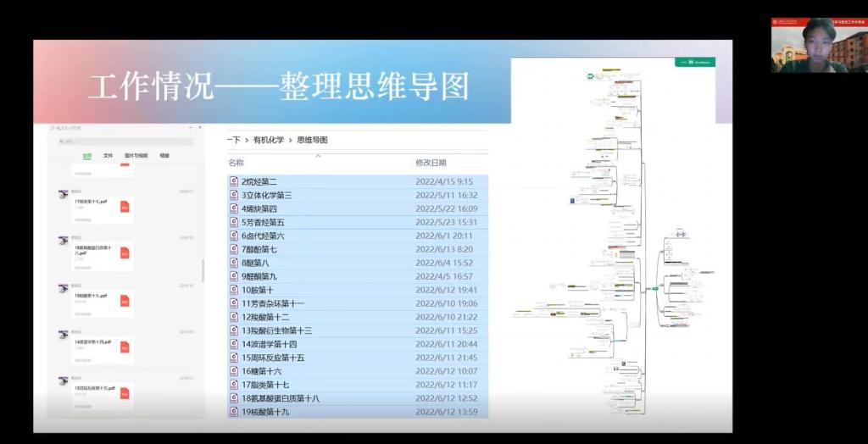
Task: Expand chevron between 有机化学 and 思维导图
Action: point(290,140)
